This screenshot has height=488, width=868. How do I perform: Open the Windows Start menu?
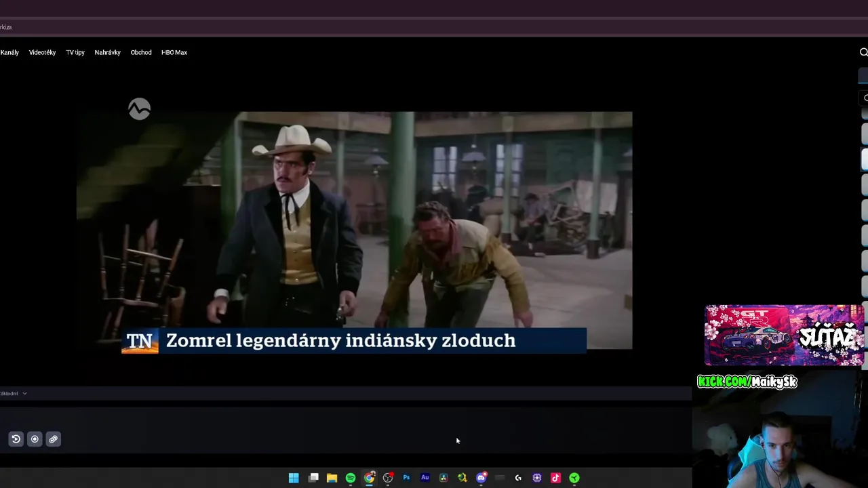[294, 478]
